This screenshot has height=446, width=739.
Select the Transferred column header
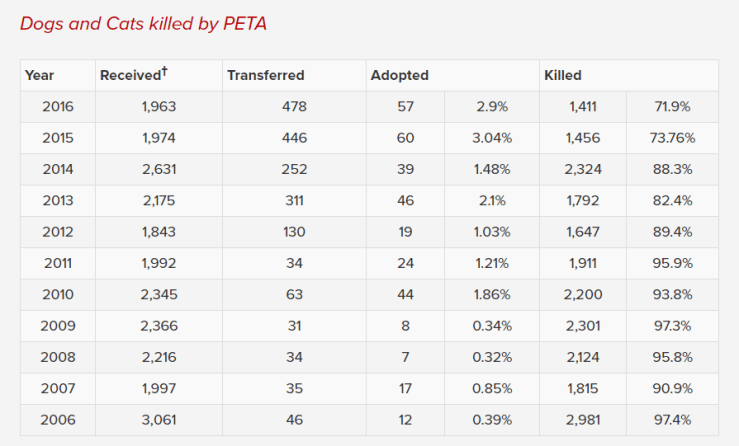[266, 75]
